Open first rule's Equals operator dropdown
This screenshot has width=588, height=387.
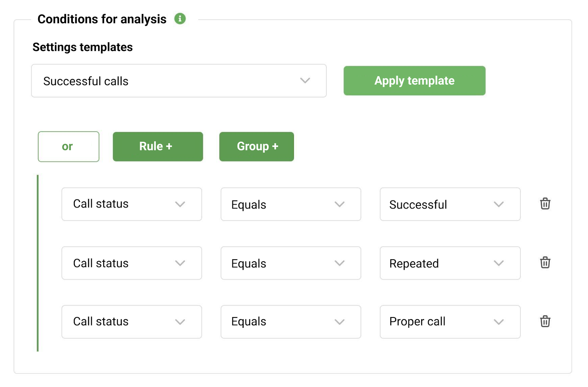[291, 204]
